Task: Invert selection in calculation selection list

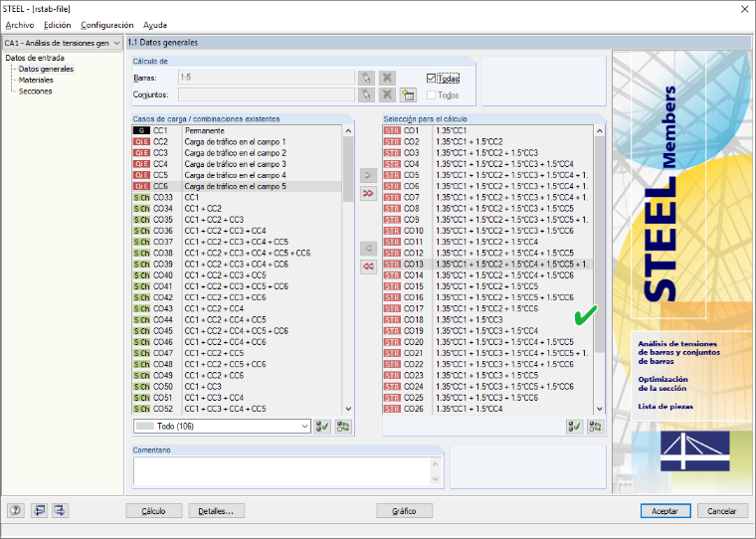Action: pos(595,427)
